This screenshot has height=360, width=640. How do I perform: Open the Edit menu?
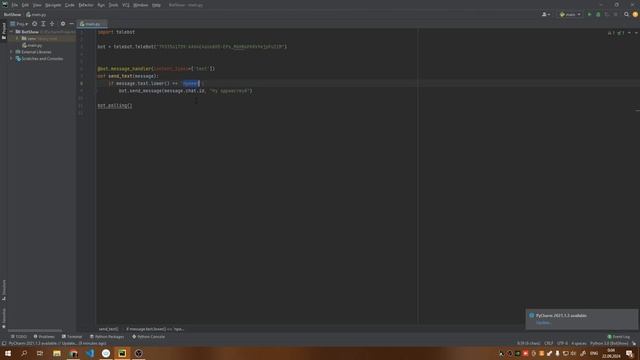point(25,5)
